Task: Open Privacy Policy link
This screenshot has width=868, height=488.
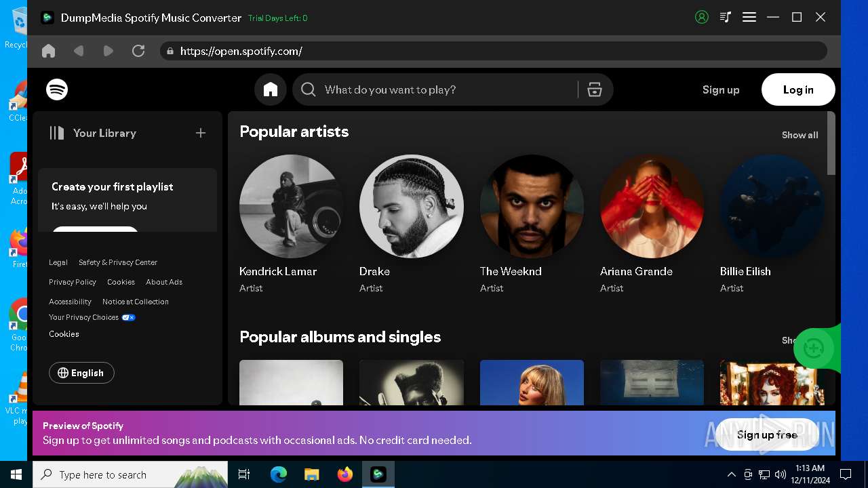Action: click(73, 282)
